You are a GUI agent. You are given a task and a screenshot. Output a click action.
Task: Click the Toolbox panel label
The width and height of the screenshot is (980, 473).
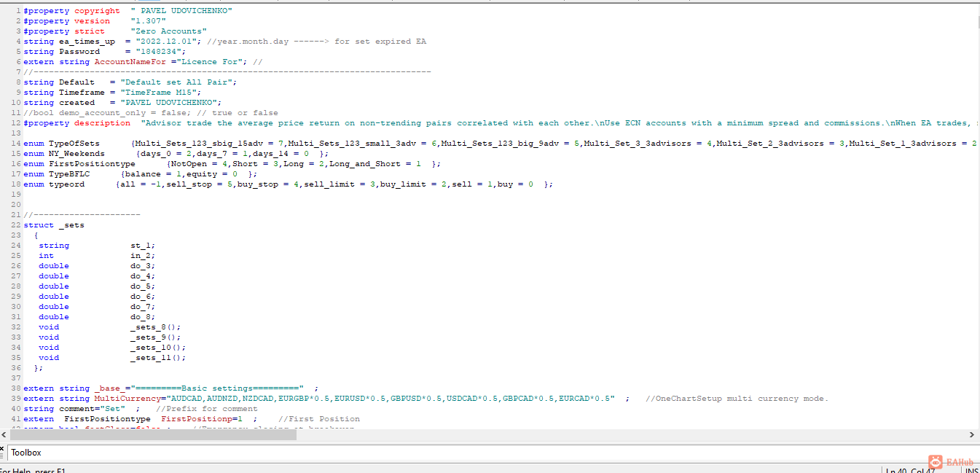26,453
